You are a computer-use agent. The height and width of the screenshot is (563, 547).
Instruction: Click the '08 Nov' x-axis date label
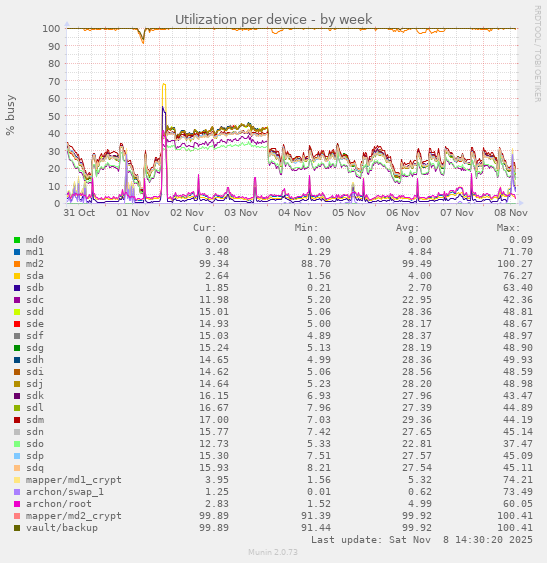tap(511, 213)
